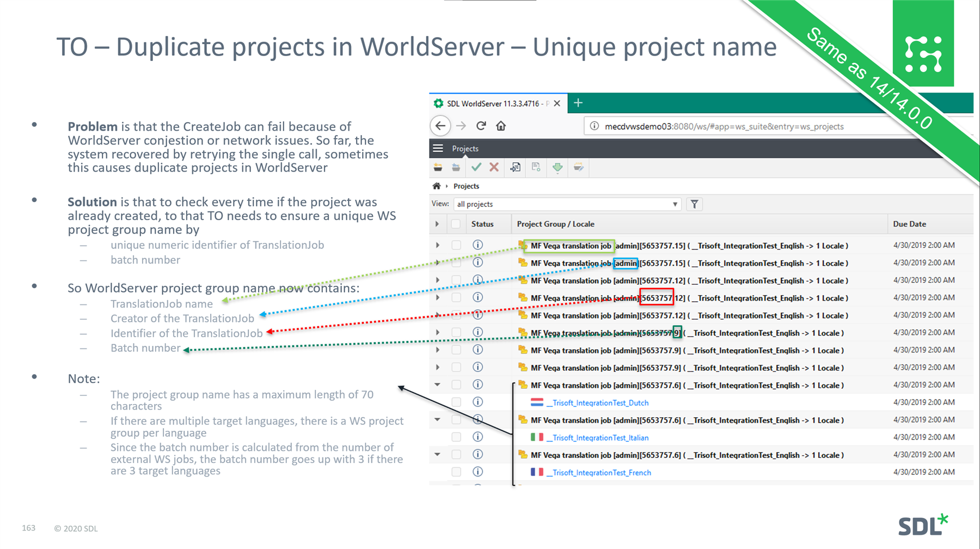Viewport: 980px width, 549px height.
Task: Click the green checkmark toolbar icon
Action: [x=476, y=167]
